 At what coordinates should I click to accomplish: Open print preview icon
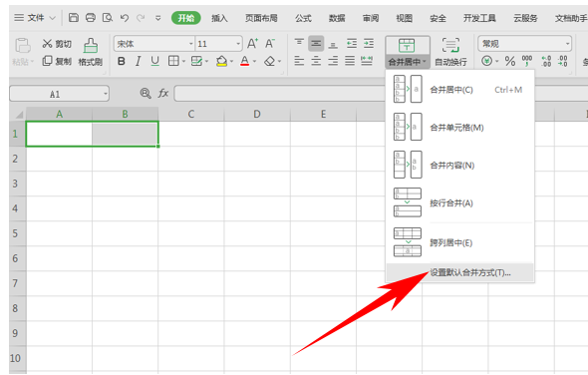click(x=108, y=17)
